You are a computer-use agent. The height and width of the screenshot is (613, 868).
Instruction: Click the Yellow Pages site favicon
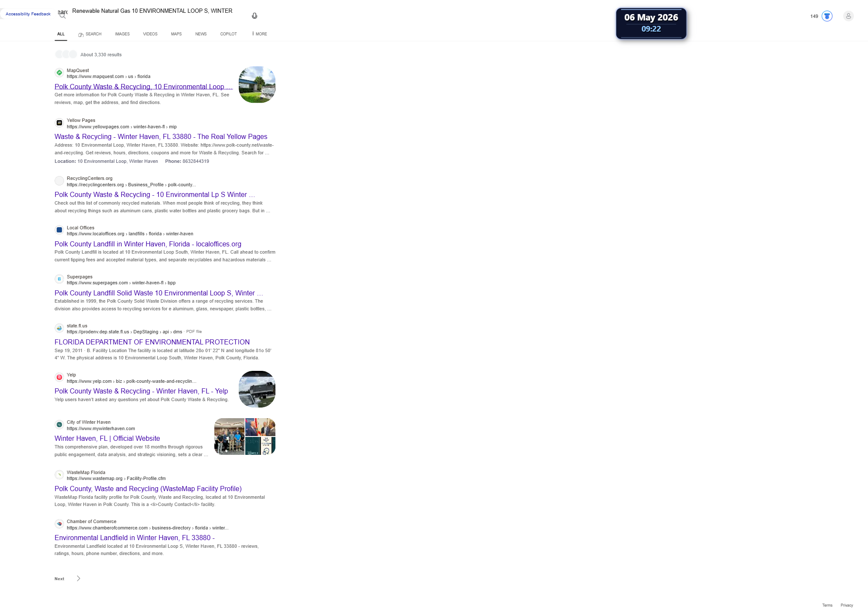coord(59,123)
